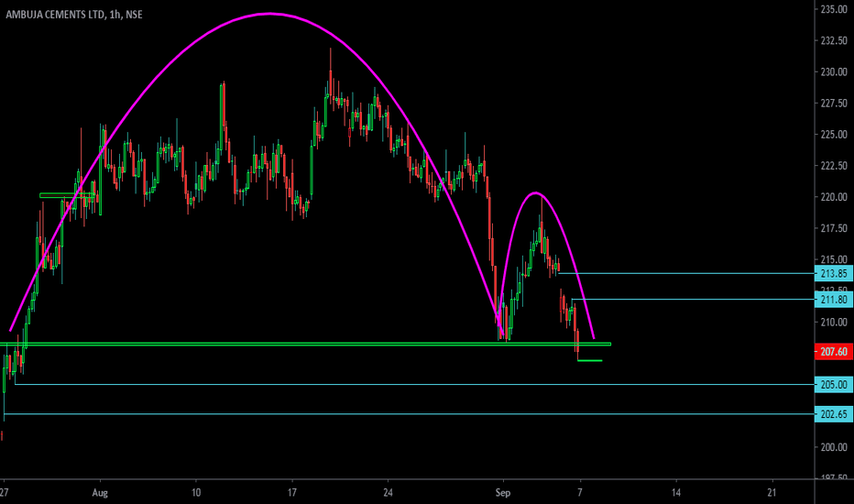The width and height of the screenshot is (854, 504).
Task: Select the 202.65 price level label
Action: [833, 414]
